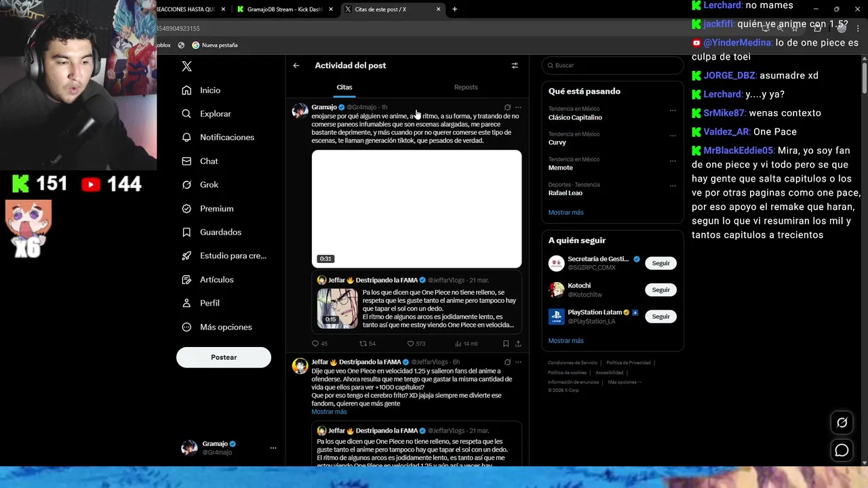
Task: Play the 0:31 video in Gramajo's post
Action: tap(416, 208)
